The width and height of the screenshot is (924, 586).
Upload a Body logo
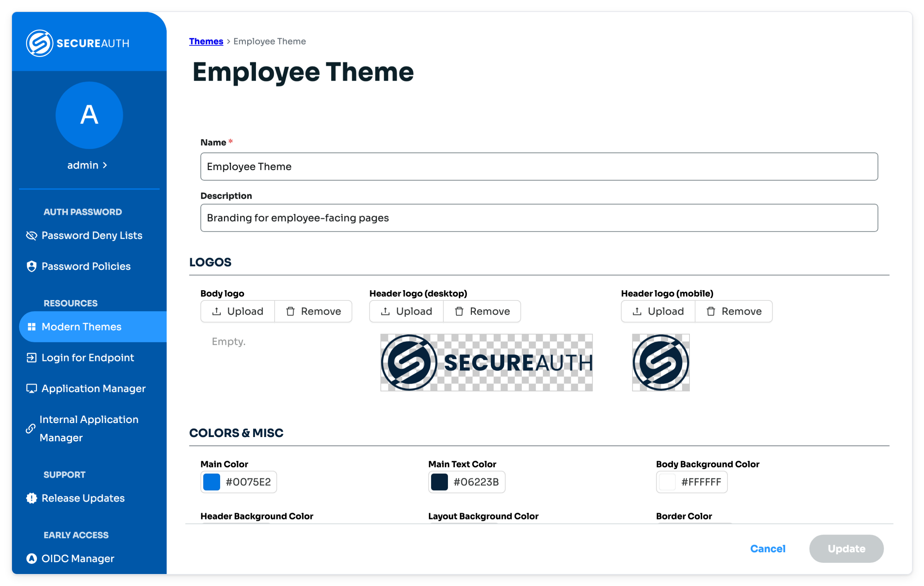click(x=238, y=312)
